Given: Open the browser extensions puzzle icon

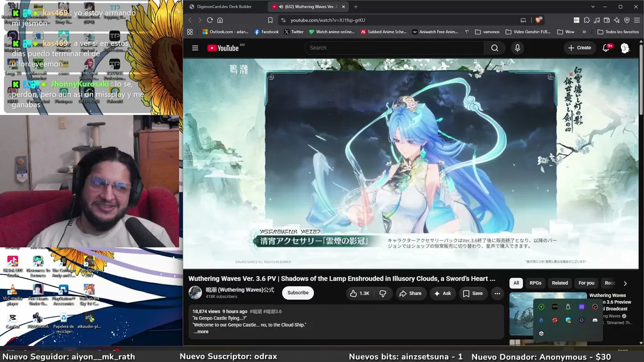Looking at the screenshot, I should [x=587, y=20].
